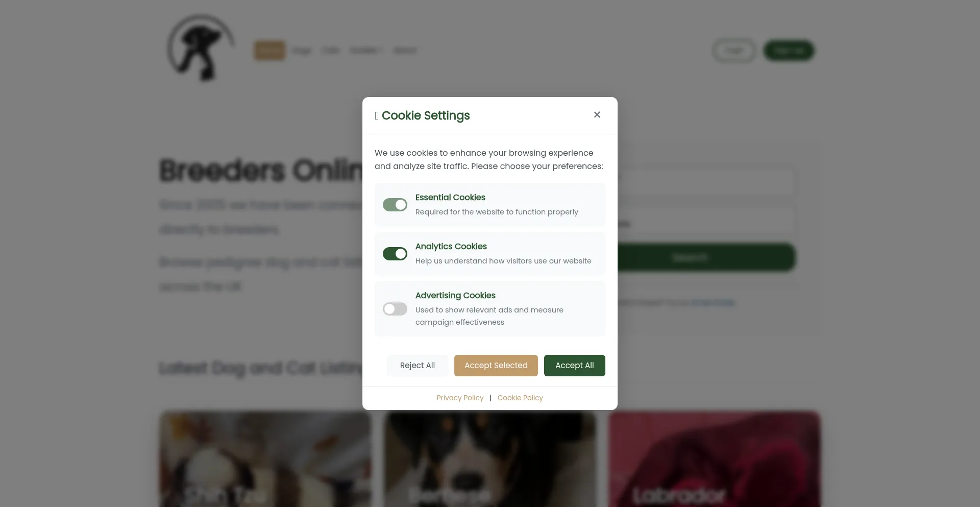Open the Shih Tzu listing thumbnail
The image size is (980, 507).
(x=265, y=460)
